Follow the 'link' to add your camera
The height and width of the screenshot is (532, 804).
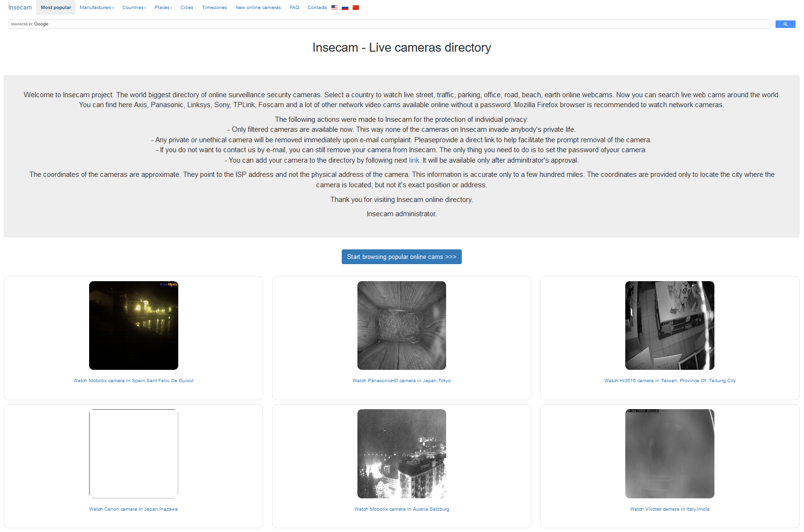click(x=414, y=160)
